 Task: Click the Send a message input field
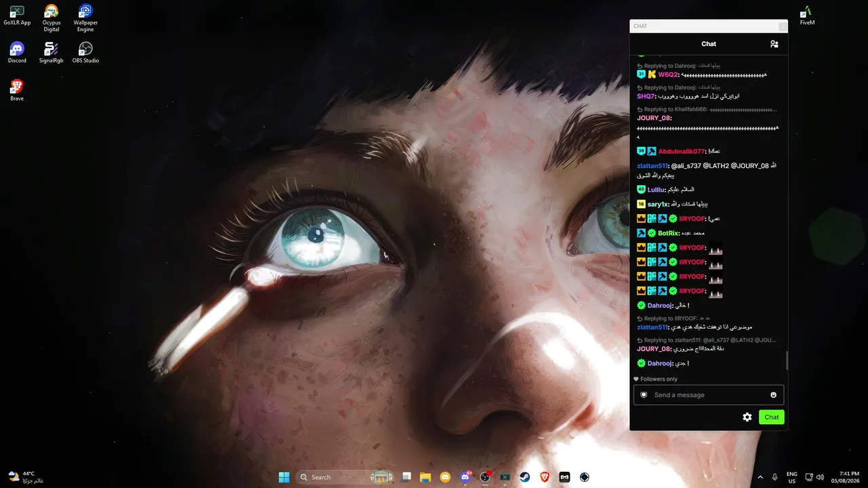pyautogui.click(x=709, y=395)
